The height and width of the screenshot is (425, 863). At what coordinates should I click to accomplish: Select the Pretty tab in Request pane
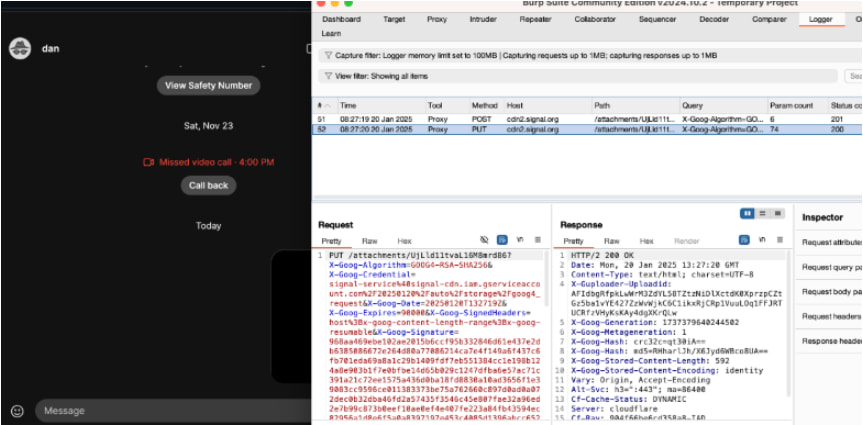tap(331, 241)
